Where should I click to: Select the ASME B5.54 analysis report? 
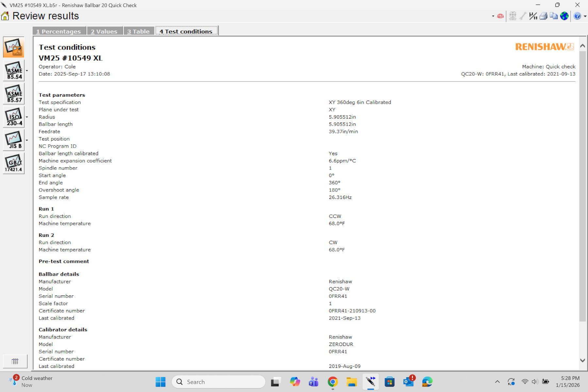(14, 71)
